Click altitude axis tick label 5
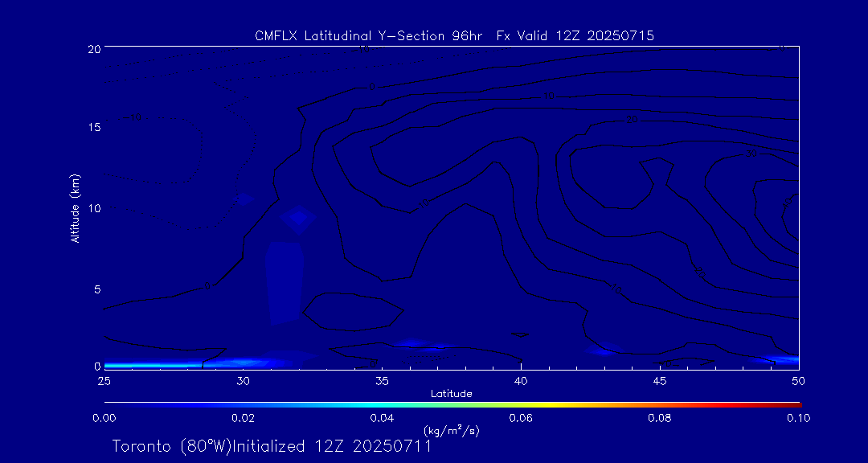The width and height of the screenshot is (868, 463). click(x=96, y=289)
